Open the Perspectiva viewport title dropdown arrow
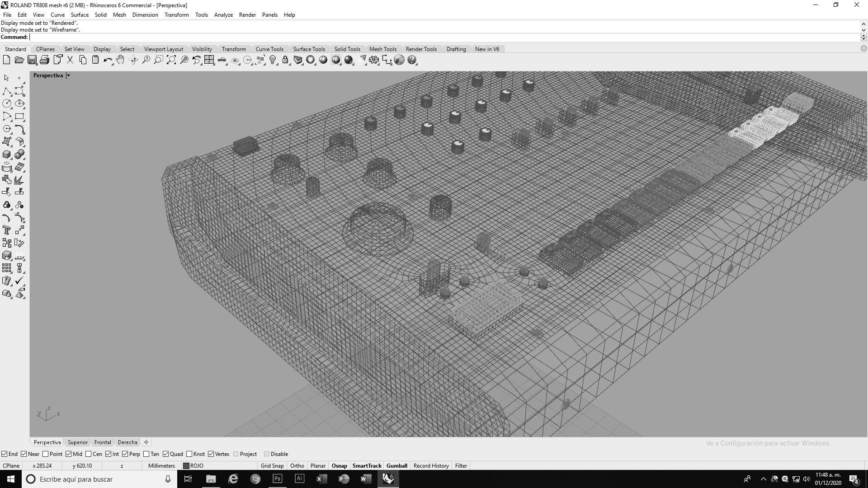The width and height of the screenshot is (868, 488). 68,75
